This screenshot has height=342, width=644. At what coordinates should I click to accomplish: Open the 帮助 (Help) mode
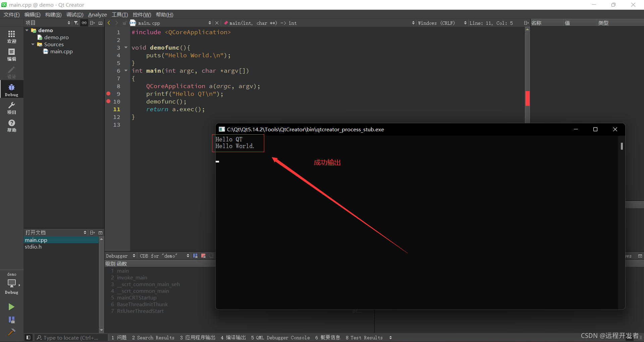11,126
